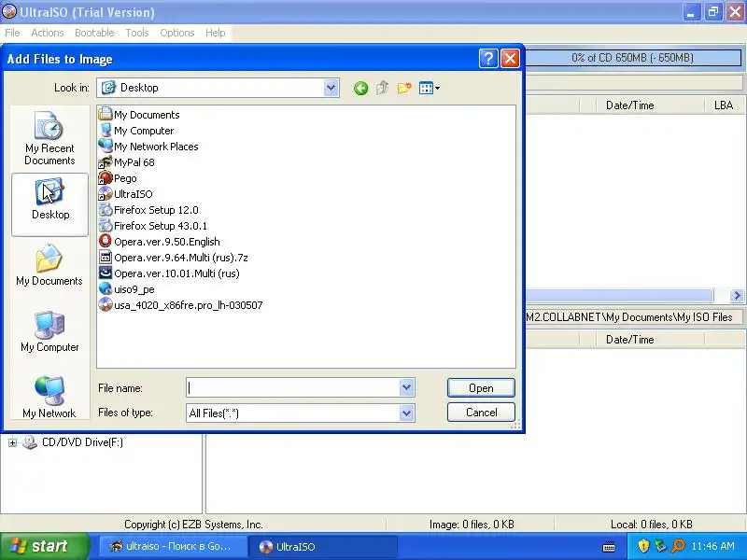Switch to the ultraiso browser taskbar button
747x560 pixels.
coord(173,547)
